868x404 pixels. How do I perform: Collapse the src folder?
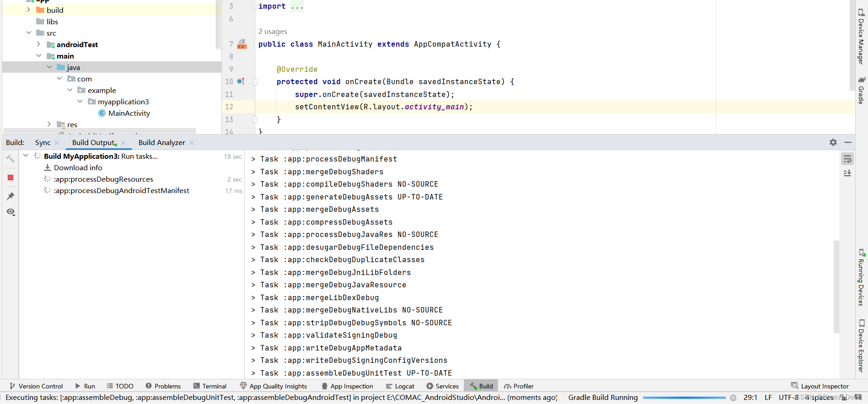[28, 32]
